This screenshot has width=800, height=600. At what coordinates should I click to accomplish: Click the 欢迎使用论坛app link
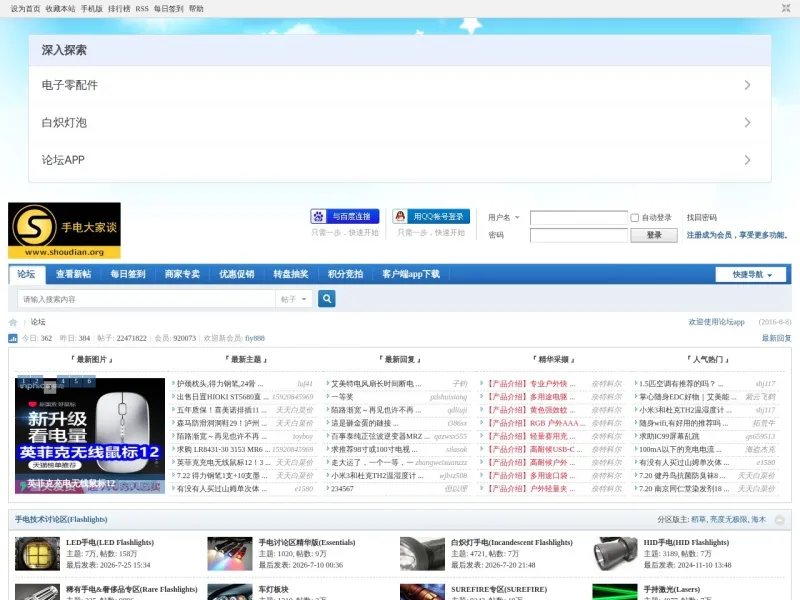(716, 322)
